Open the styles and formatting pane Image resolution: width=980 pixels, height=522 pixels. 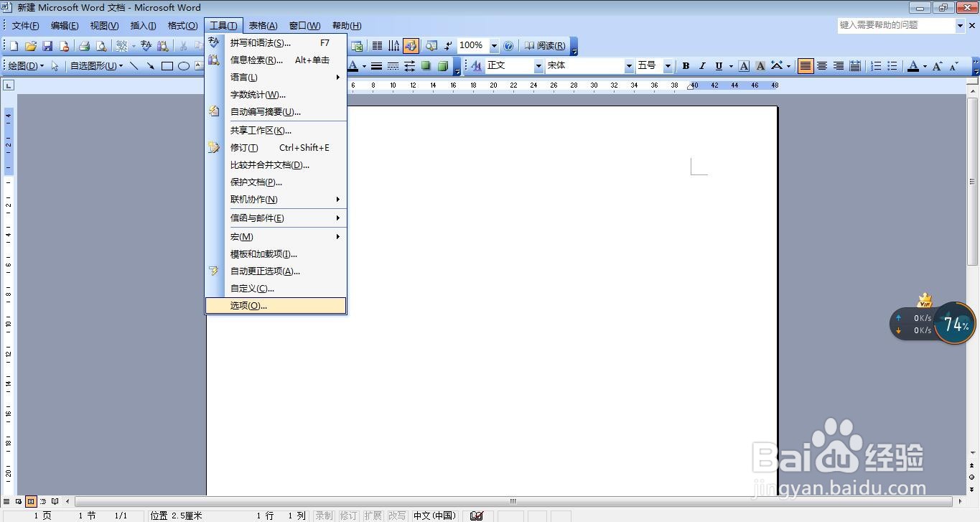click(x=477, y=66)
